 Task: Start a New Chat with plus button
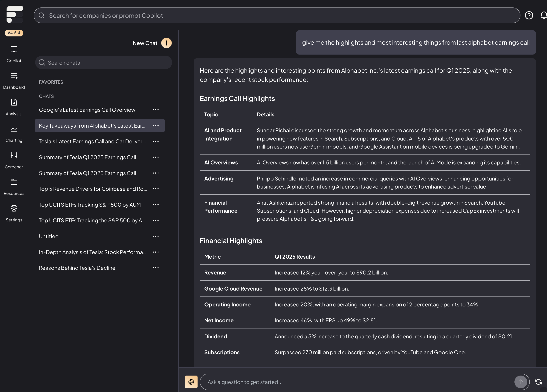(x=166, y=43)
